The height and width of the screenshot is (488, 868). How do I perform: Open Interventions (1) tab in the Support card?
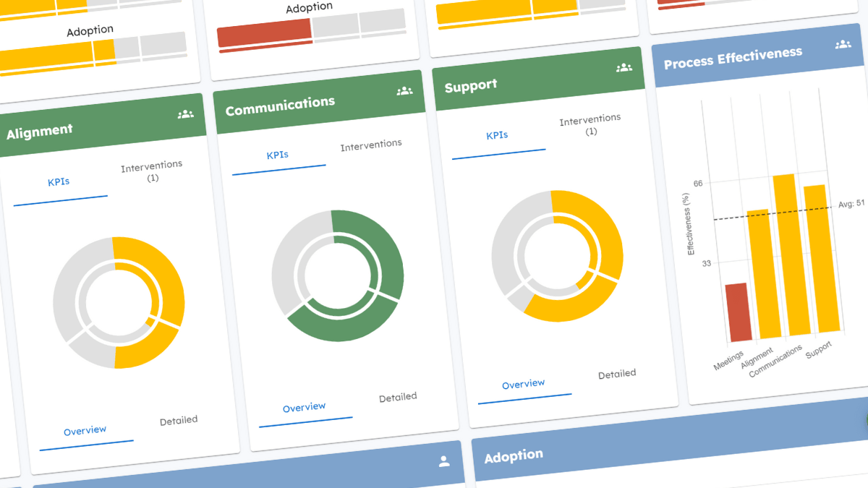pyautogui.click(x=590, y=125)
